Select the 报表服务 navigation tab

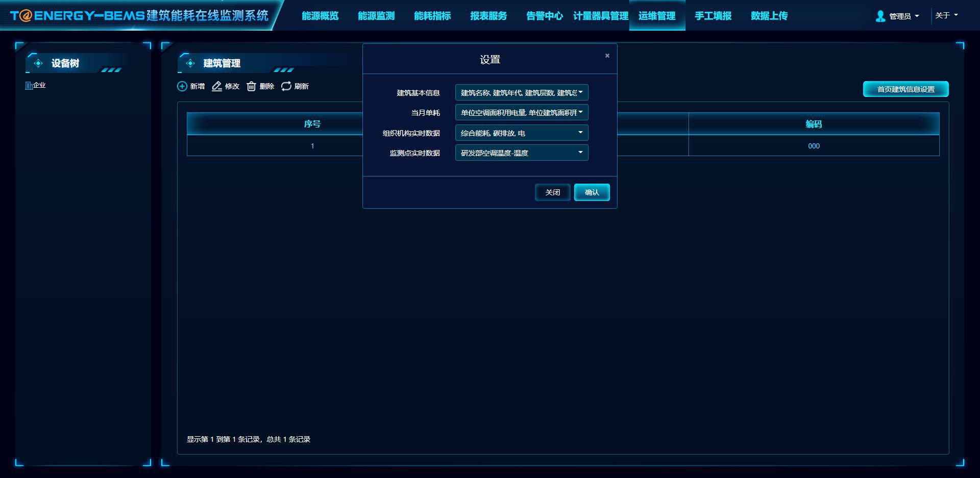(x=488, y=16)
